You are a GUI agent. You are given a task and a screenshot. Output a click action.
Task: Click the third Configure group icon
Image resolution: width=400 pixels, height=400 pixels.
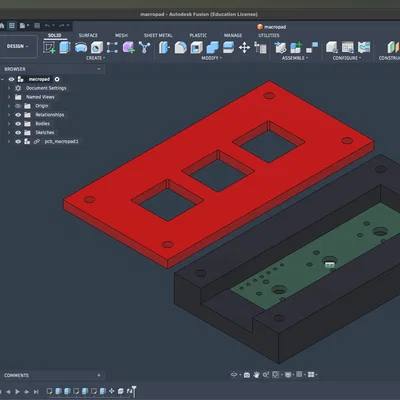point(364,47)
